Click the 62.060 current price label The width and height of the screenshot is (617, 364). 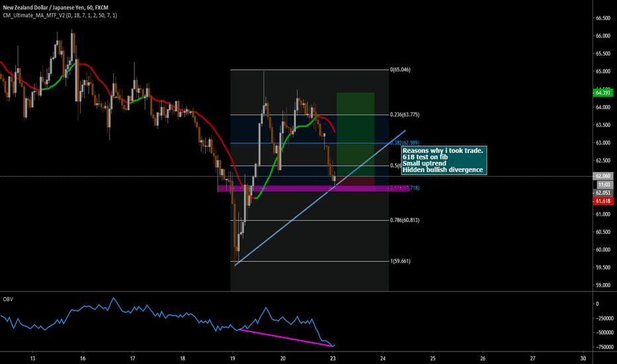[602, 176]
